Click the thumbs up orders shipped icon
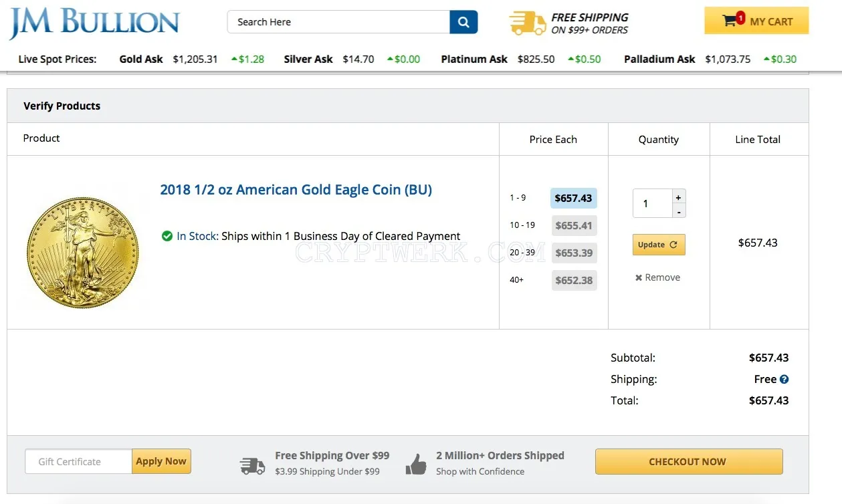This screenshot has height=504, width=842. point(416,464)
